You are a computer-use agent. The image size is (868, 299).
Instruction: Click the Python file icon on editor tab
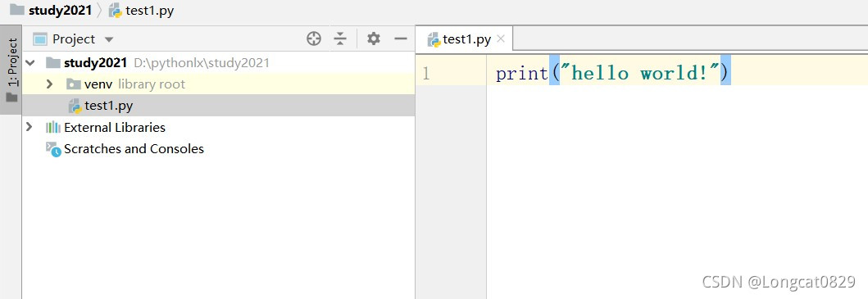point(434,39)
